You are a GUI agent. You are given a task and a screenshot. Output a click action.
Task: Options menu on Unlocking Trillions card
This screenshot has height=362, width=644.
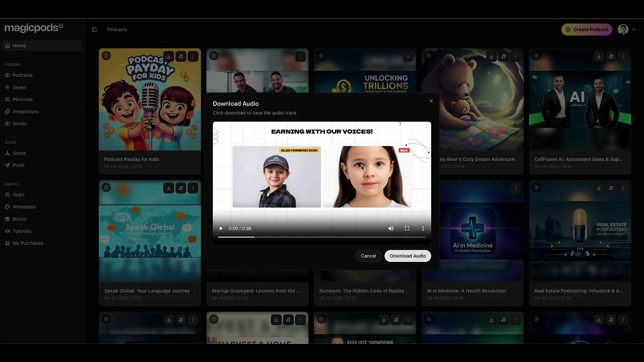tap(408, 56)
